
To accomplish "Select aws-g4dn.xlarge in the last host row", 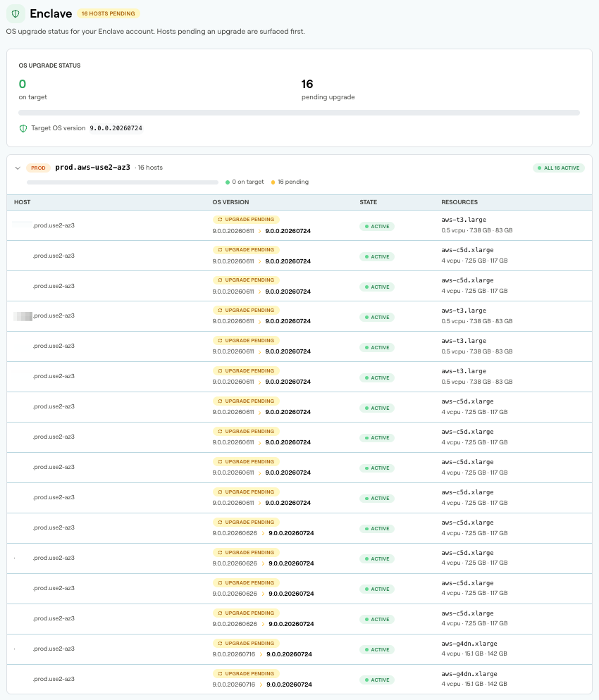I will click(x=469, y=674).
